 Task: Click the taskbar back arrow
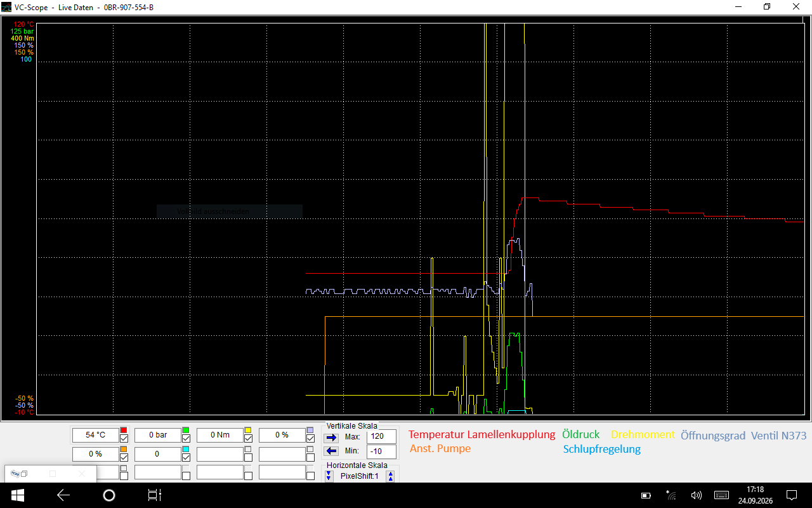tap(63, 495)
